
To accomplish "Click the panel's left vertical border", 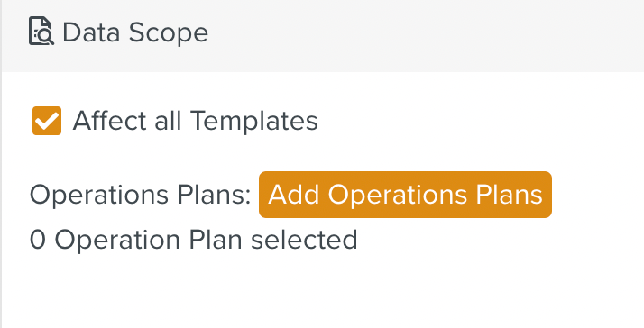I will (1, 164).
